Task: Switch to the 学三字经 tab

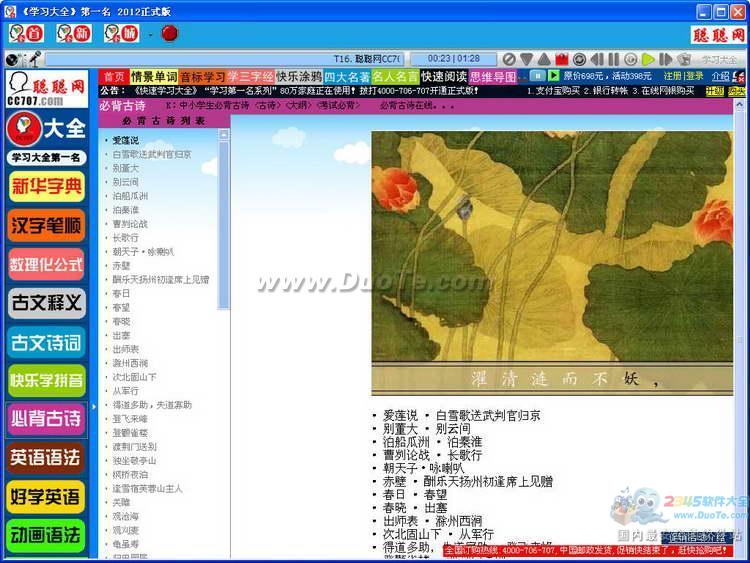Action: (x=251, y=77)
